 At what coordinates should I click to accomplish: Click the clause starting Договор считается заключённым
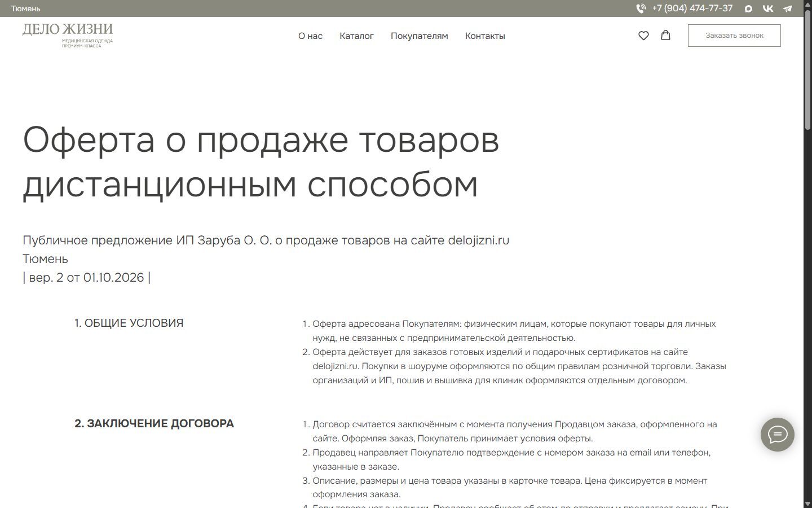click(515, 431)
